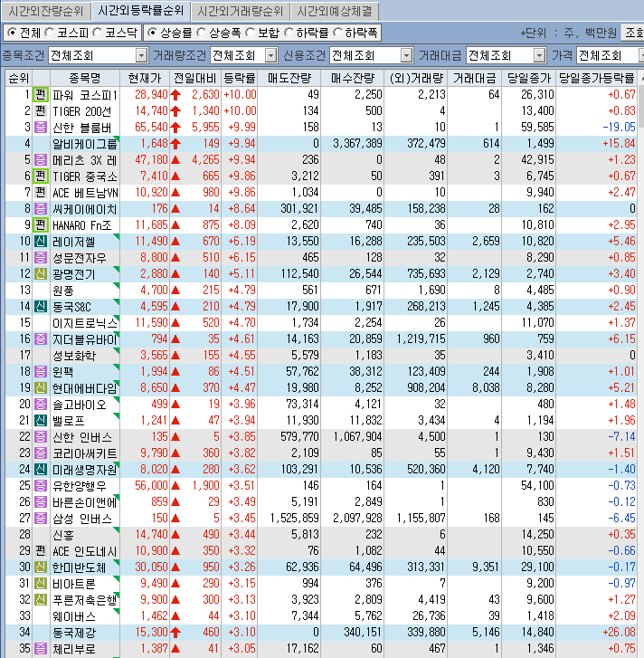The image size is (644, 658).
Task: Expand 거래량조건 dropdown
Action: 271,55
